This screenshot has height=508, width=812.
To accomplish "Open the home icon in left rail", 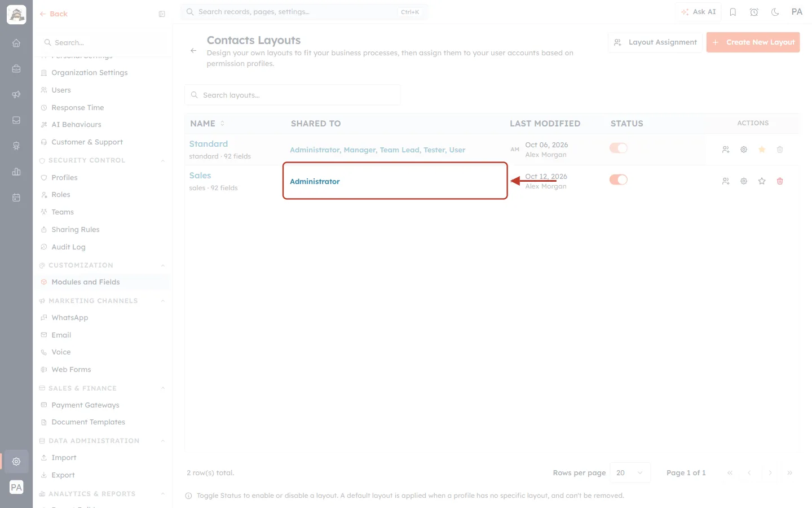I will click(16, 43).
